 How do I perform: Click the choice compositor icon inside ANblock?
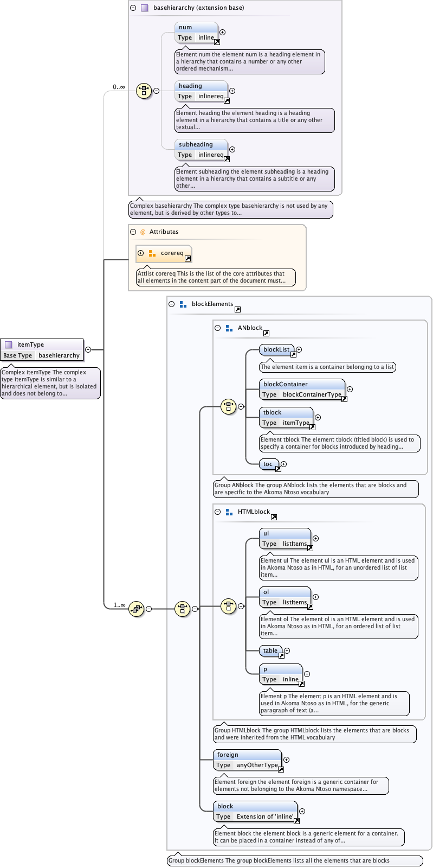tap(228, 406)
